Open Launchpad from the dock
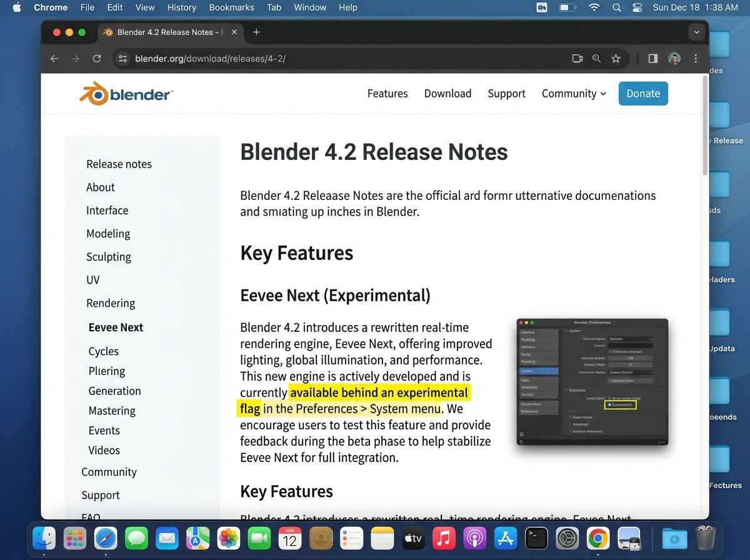Viewport: 750px width, 560px height. [74, 538]
